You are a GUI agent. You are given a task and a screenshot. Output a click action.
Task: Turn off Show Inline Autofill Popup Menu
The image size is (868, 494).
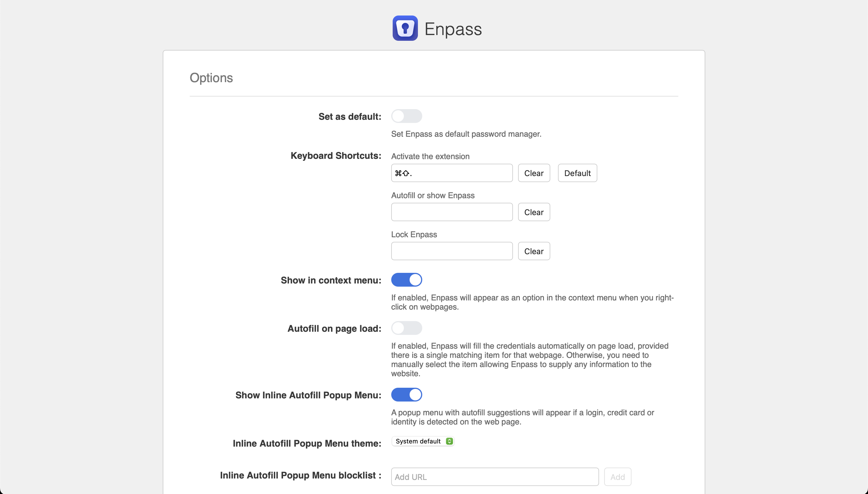pos(406,395)
